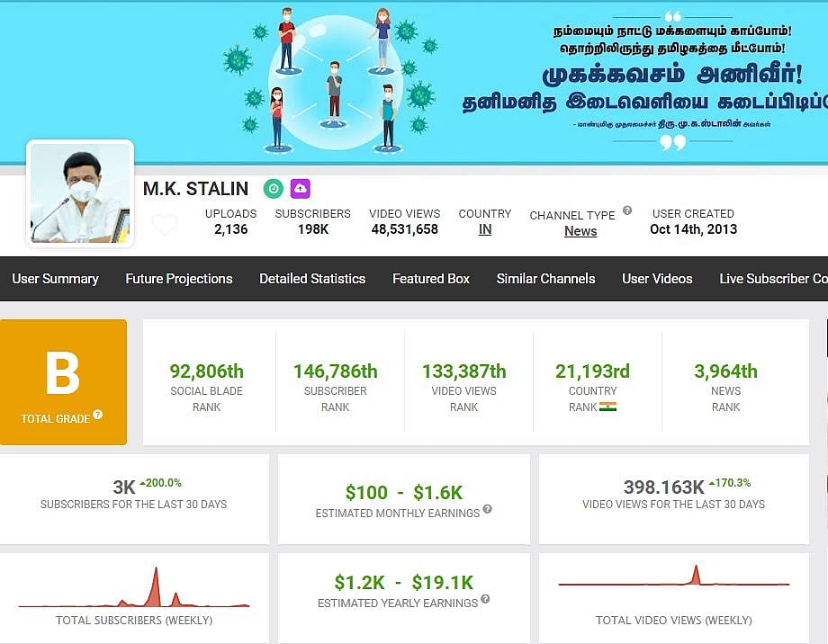
Task: Follow the IN country link
Action: pyautogui.click(x=485, y=229)
